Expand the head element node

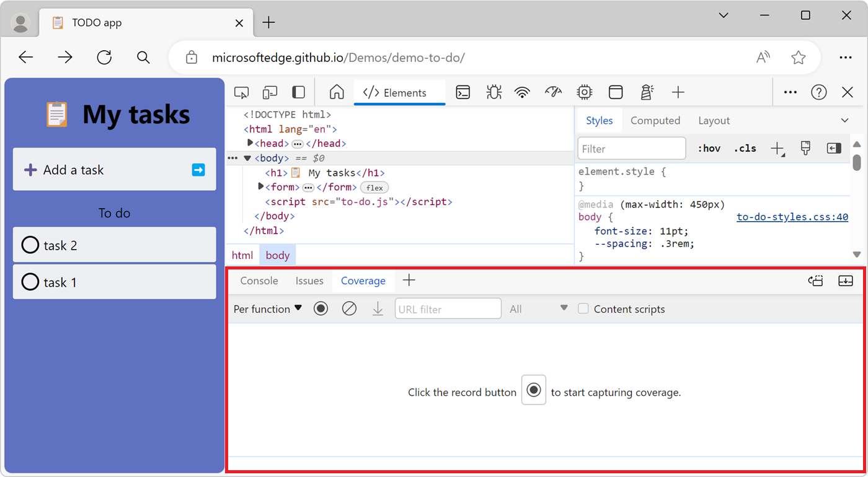[x=250, y=143]
